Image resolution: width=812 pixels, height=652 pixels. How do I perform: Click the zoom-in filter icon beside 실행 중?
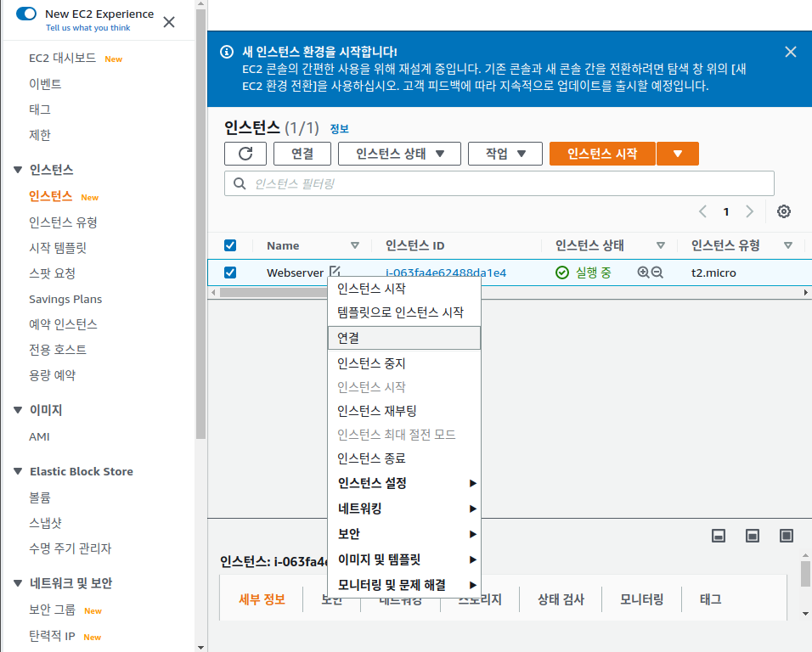[x=643, y=273]
